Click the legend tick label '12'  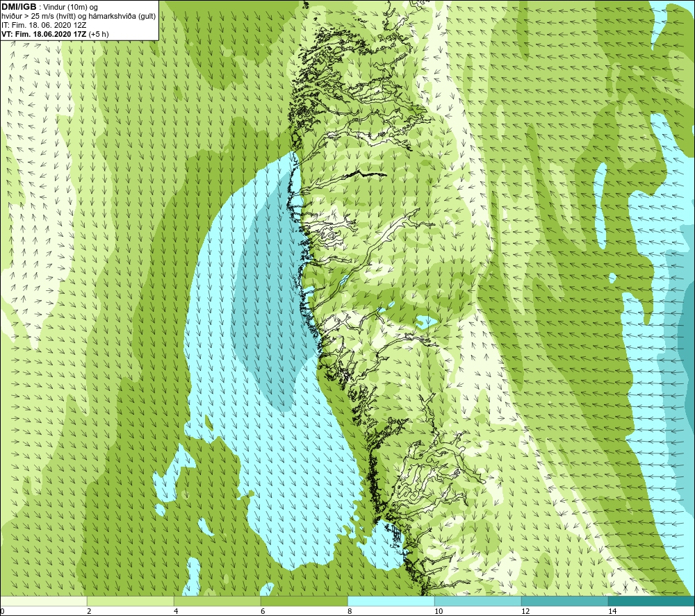point(525,611)
